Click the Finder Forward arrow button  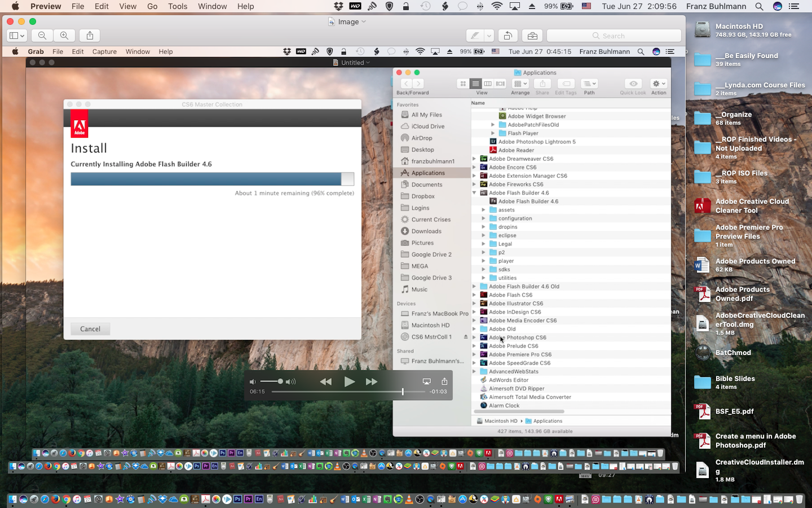[418, 84]
